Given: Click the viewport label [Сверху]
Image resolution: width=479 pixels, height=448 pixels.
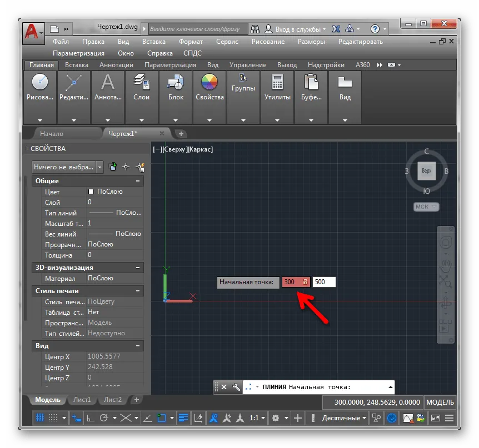Looking at the screenshot, I should (175, 149).
